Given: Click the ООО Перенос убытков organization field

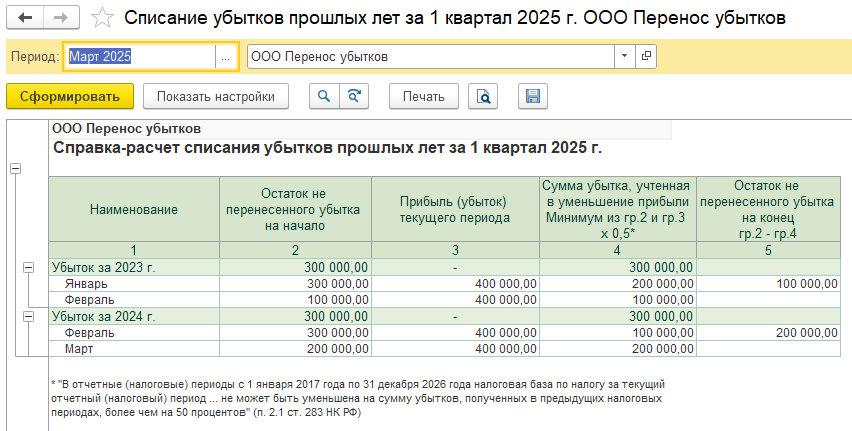Looking at the screenshot, I should coord(430,57).
